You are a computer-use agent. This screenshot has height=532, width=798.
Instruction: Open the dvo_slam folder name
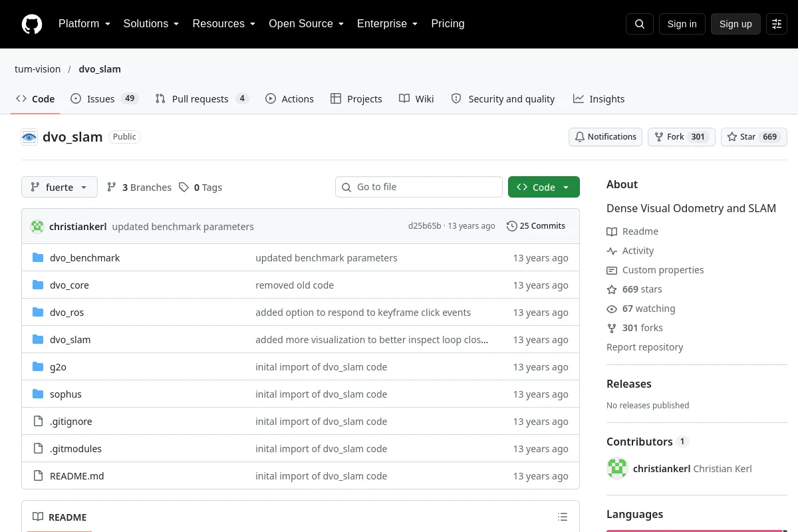point(70,339)
